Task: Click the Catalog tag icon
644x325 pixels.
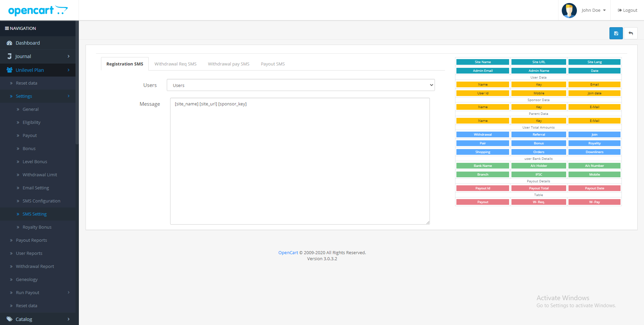Action: pos(9,319)
